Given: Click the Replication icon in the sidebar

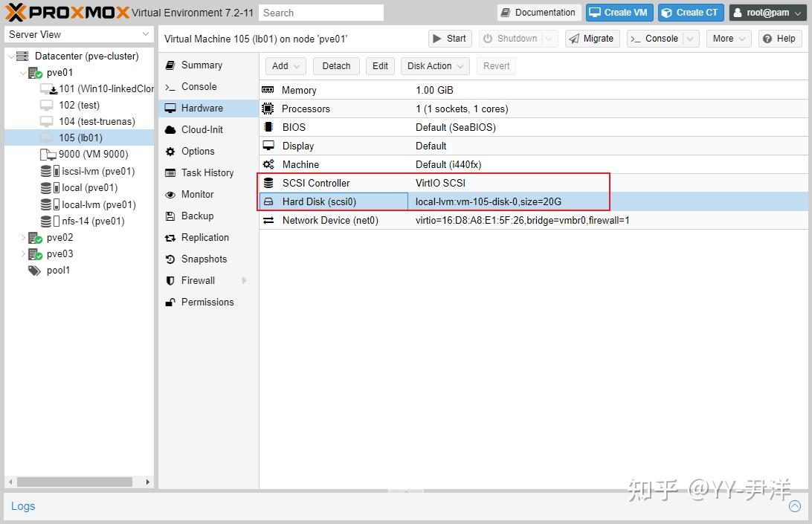Looking at the screenshot, I should tap(173, 237).
